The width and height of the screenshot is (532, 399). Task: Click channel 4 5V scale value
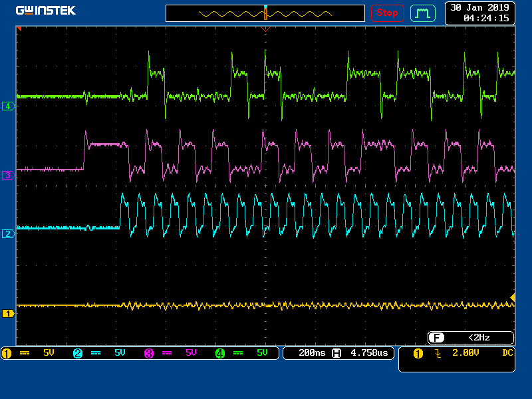pyautogui.click(x=263, y=353)
